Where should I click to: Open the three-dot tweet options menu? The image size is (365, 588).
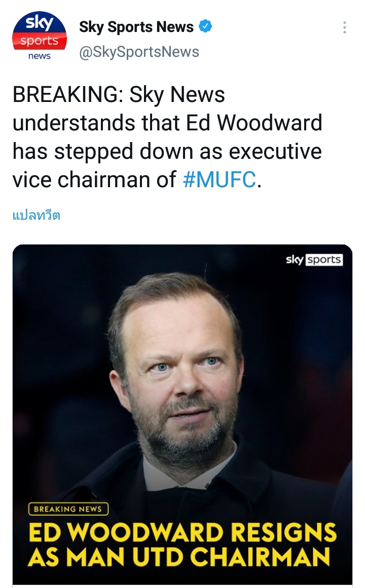coord(345,27)
